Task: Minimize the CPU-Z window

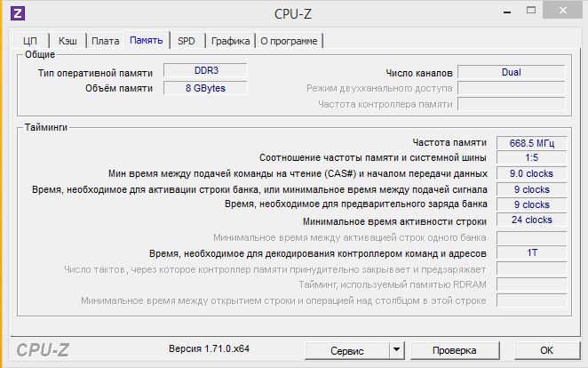Action: [x=507, y=12]
